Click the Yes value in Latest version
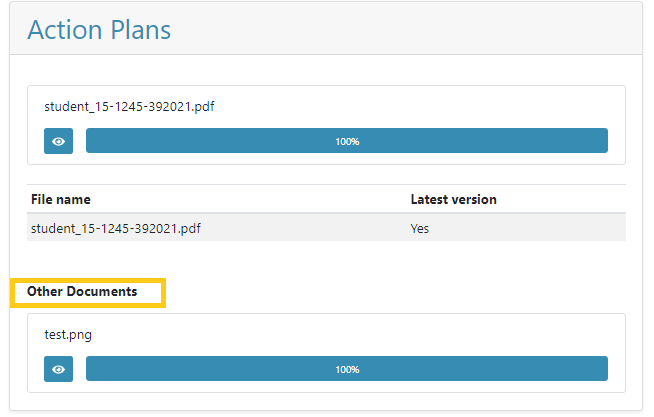654x417 pixels. click(x=420, y=229)
